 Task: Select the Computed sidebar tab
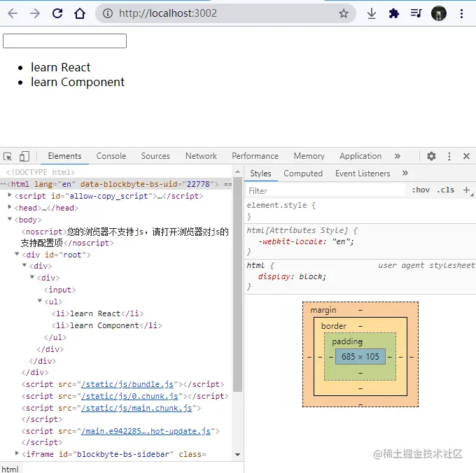303,174
